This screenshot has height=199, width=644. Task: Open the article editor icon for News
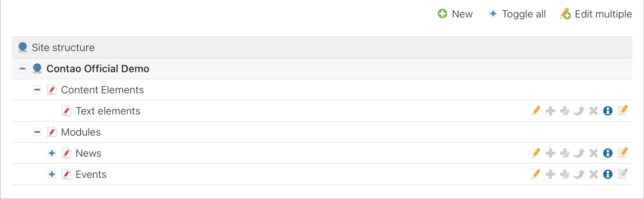623,153
